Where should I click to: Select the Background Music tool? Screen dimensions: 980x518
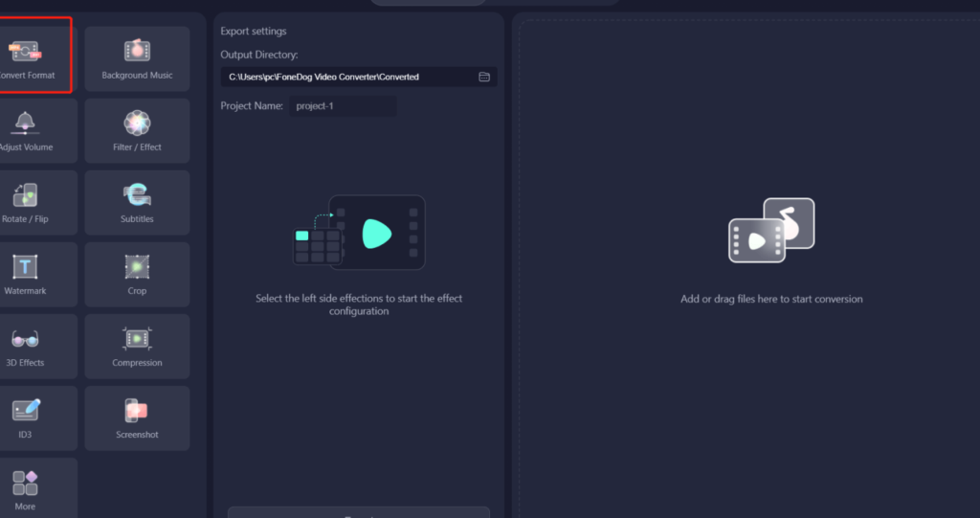click(x=137, y=58)
